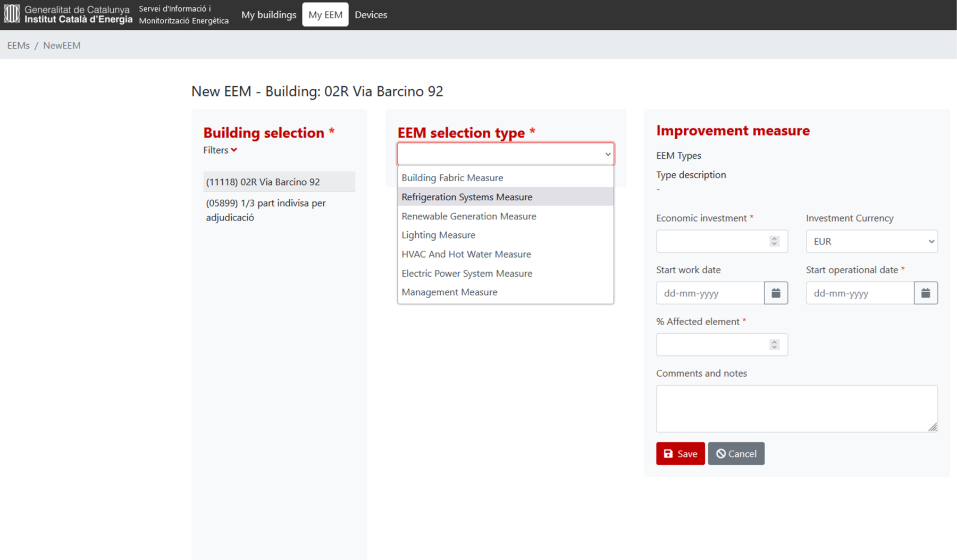The height and width of the screenshot is (560, 957).
Task: Select building (05899) 1/3 part indivisa
Action: (x=279, y=210)
